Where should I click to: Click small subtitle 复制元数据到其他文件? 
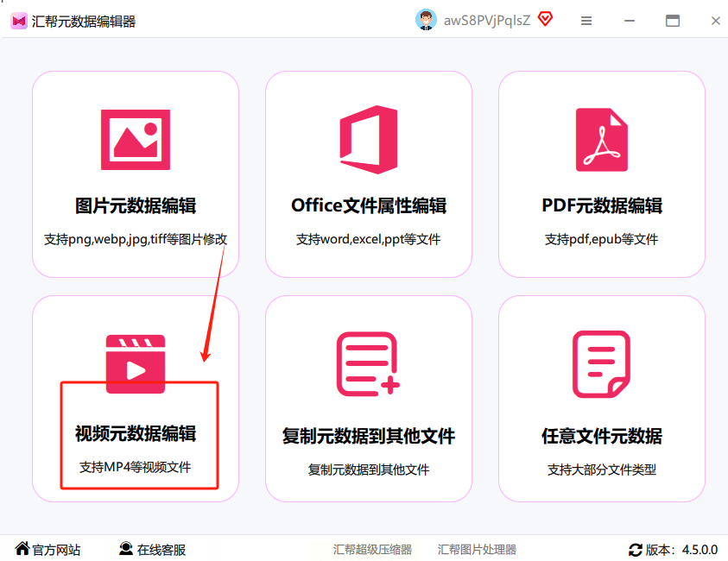click(369, 470)
